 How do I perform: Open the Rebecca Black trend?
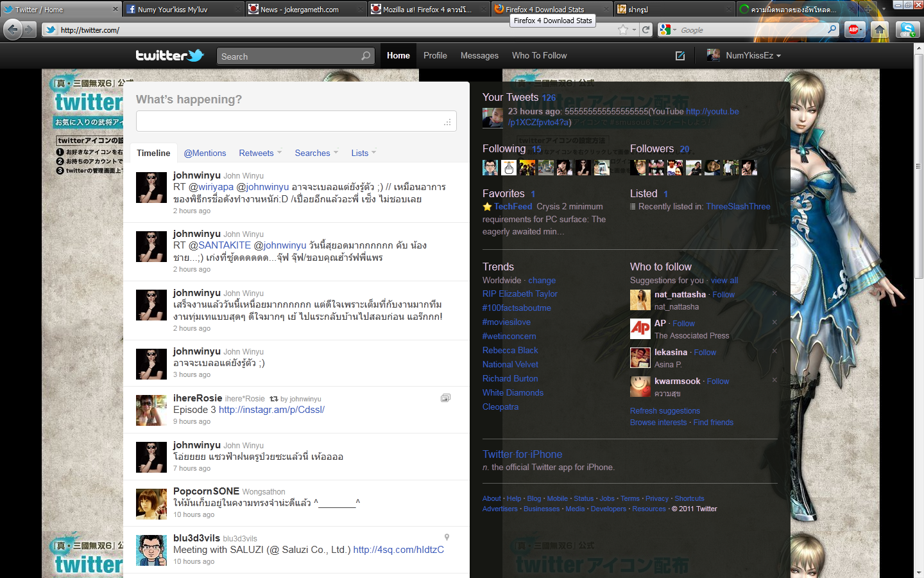click(x=510, y=350)
